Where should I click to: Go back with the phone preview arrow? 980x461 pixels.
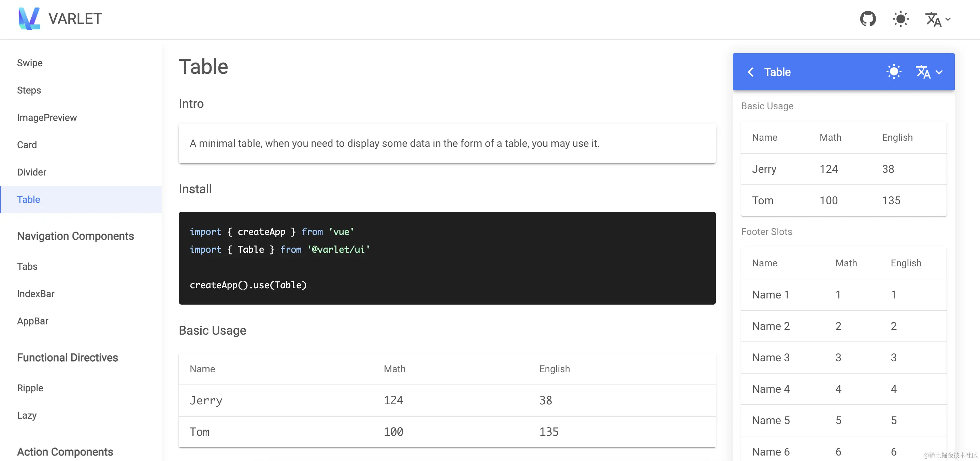point(750,72)
